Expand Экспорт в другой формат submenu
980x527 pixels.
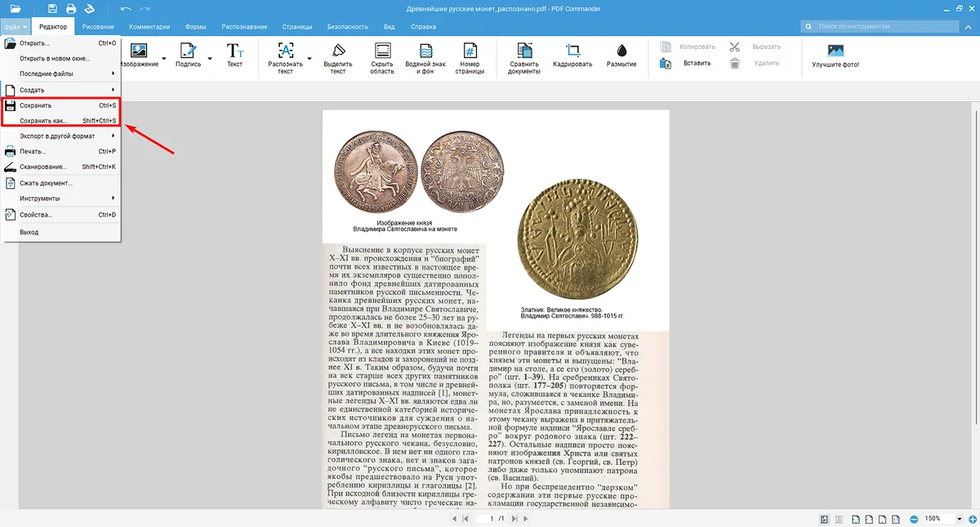pyautogui.click(x=61, y=136)
